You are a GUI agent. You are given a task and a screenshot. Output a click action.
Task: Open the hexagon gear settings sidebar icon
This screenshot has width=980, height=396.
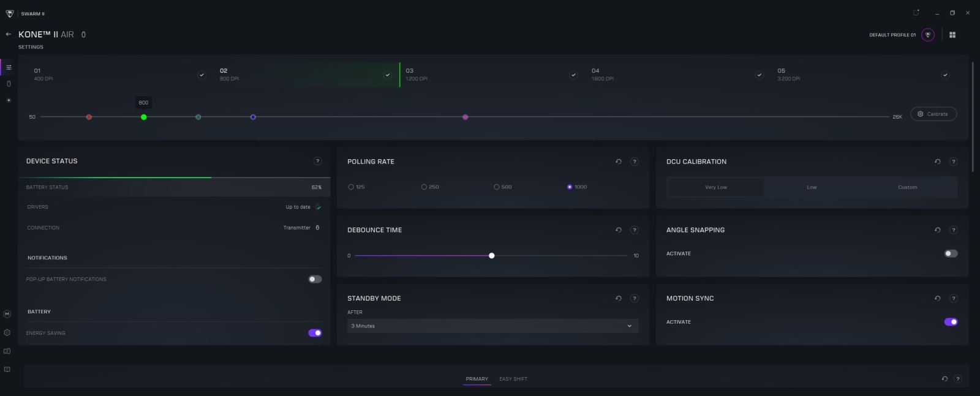pyautogui.click(x=7, y=333)
